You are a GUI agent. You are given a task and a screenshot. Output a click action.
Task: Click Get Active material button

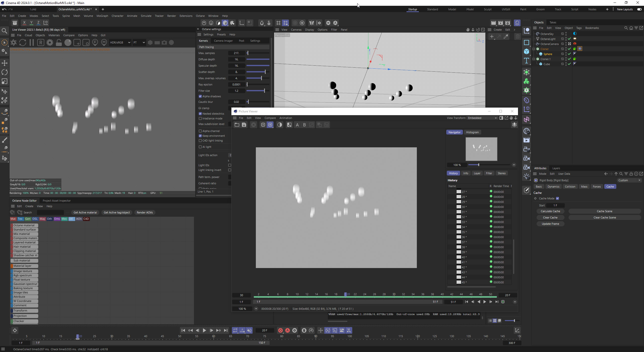pos(85,212)
